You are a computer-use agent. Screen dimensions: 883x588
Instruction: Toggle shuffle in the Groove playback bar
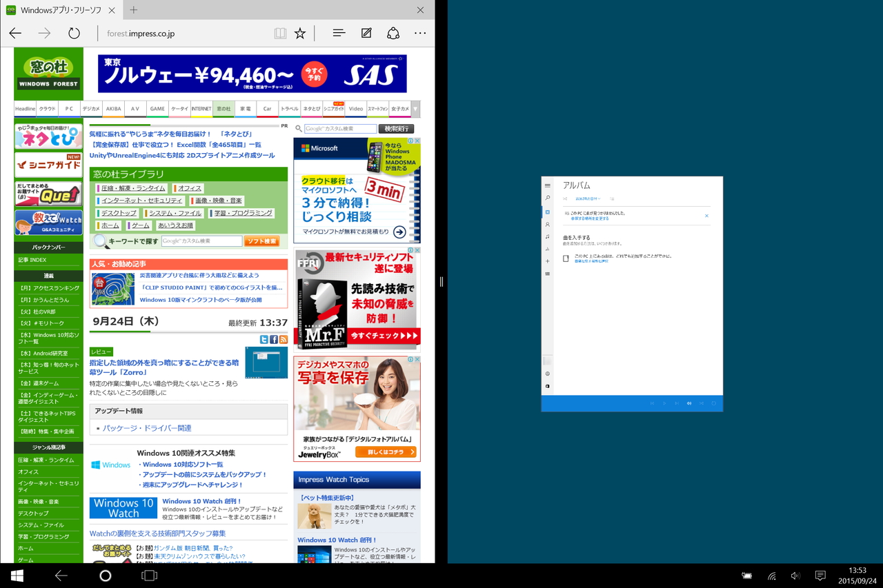coord(702,403)
